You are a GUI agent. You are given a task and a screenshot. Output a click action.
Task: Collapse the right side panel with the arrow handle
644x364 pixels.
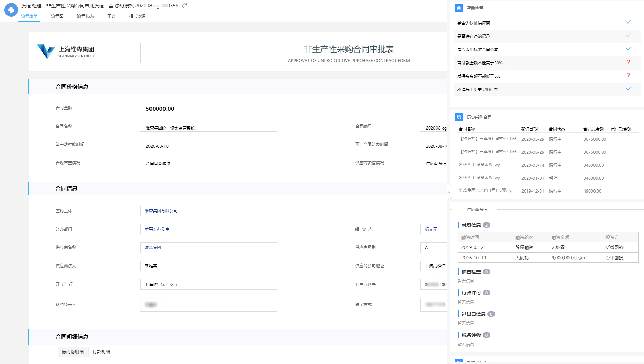(x=449, y=192)
